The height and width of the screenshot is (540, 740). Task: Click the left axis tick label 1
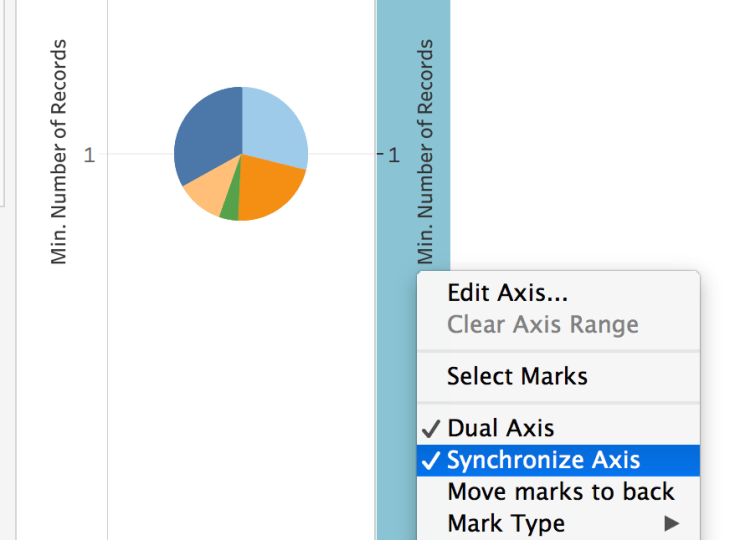[89, 155]
